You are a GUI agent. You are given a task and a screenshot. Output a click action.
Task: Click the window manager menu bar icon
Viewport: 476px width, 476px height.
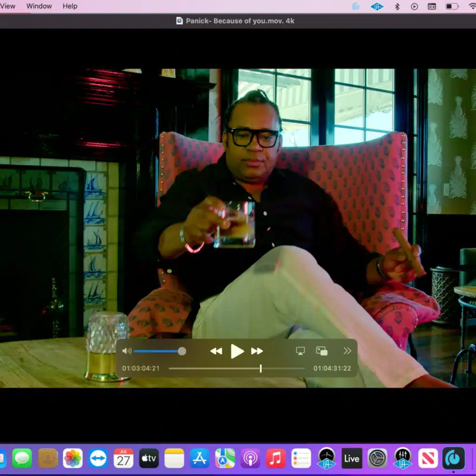click(432, 7)
